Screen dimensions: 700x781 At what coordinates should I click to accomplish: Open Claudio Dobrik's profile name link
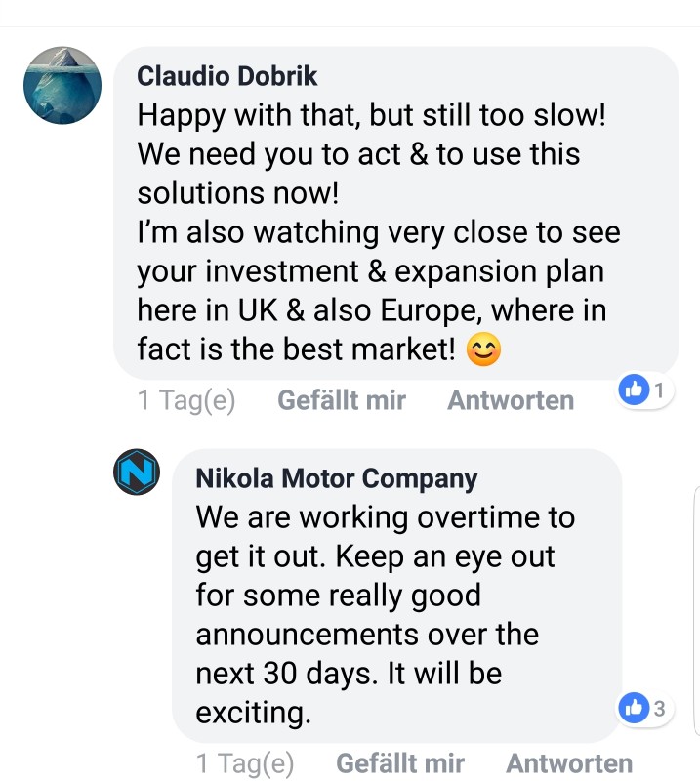[x=227, y=75]
